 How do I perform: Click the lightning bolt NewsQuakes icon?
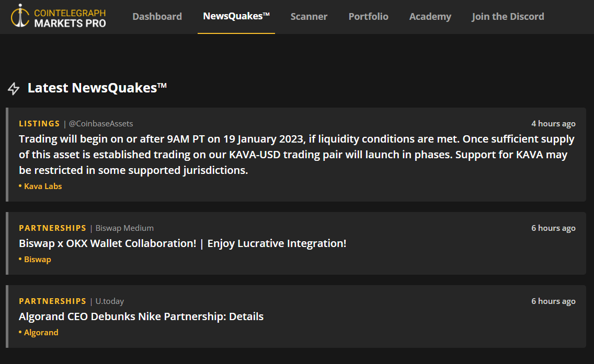click(14, 88)
